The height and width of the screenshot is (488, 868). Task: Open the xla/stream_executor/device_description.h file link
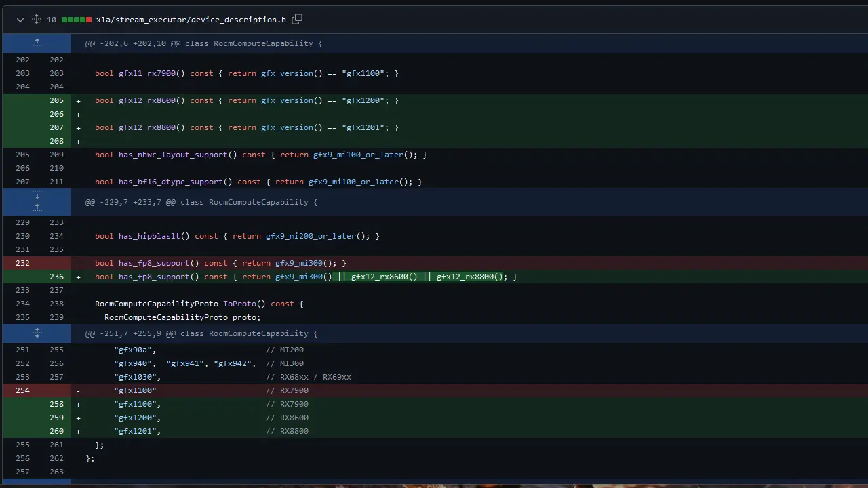tap(191, 20)
